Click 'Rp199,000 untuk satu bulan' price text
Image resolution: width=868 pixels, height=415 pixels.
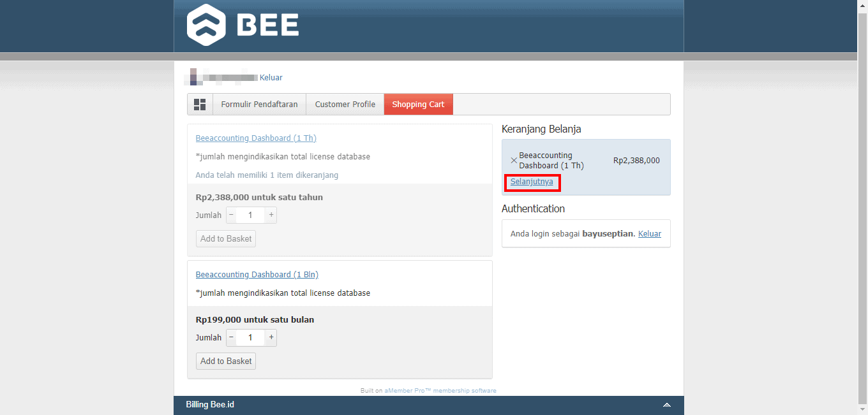coord(255,320)
